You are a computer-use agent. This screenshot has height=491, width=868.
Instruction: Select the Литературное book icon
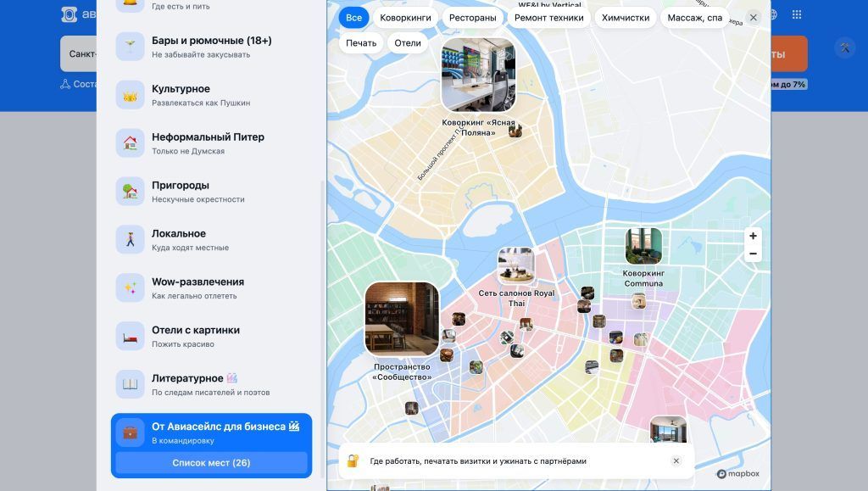point(130,384)
